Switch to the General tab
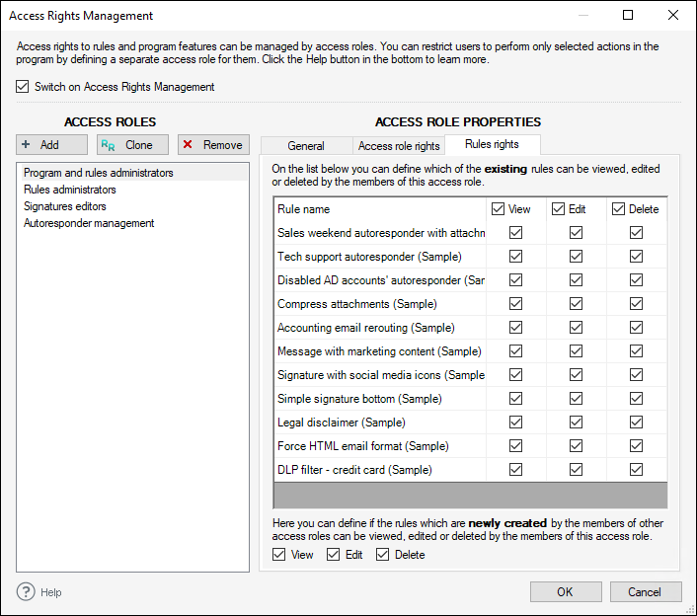The height and width of the screenshot is (616, 697). tap(306, 146)
